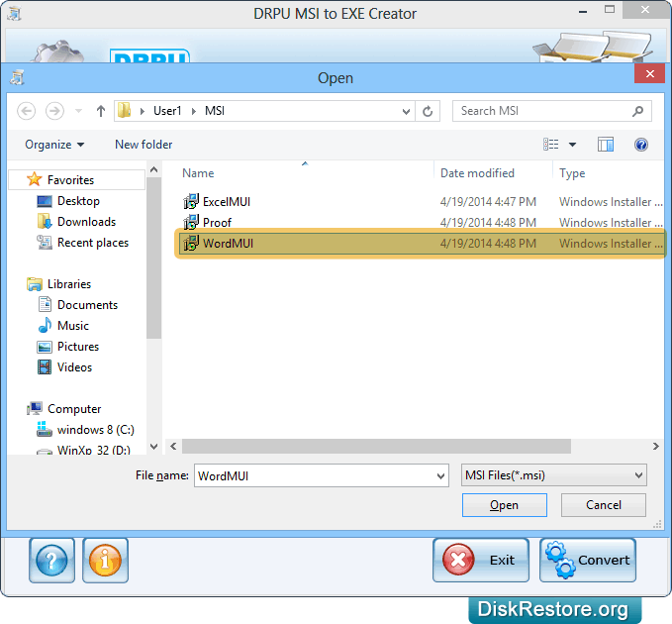Click the DiskRestore.org link
672x624 pixels.
coord(553,609)
